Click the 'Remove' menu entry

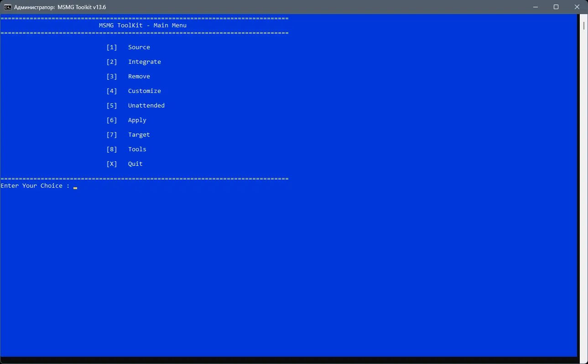139,77
